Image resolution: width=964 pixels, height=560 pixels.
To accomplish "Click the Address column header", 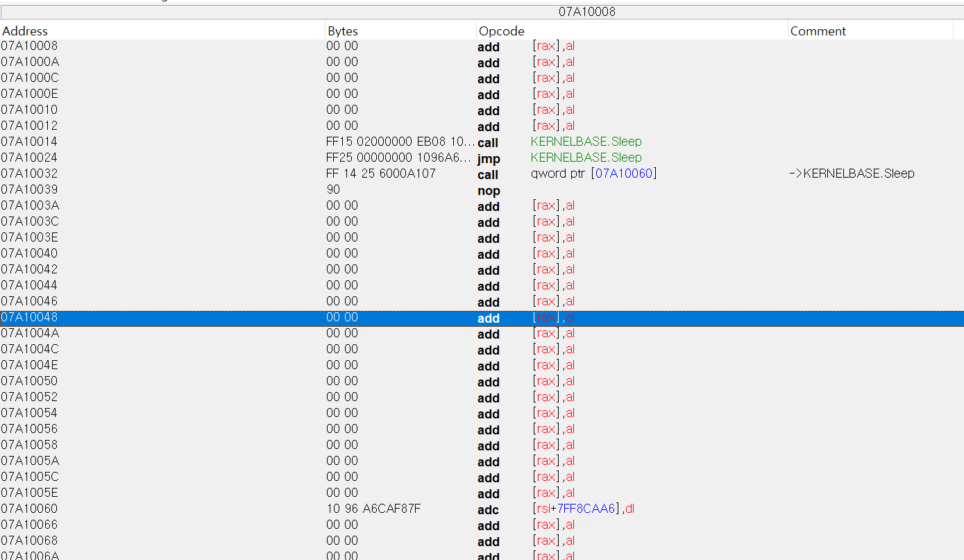I will tap(24, 31).
